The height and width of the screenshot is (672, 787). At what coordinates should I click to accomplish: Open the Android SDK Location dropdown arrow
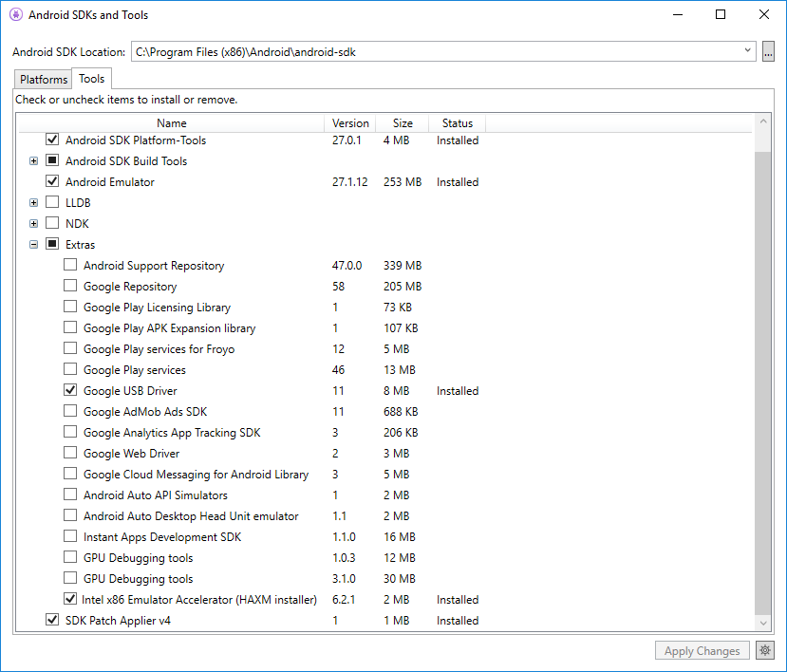(747, 50)
